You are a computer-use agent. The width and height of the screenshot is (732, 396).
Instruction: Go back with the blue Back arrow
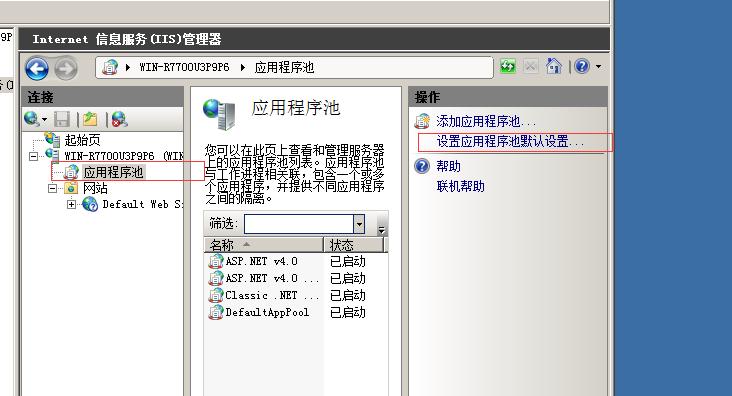pos(37,68)
